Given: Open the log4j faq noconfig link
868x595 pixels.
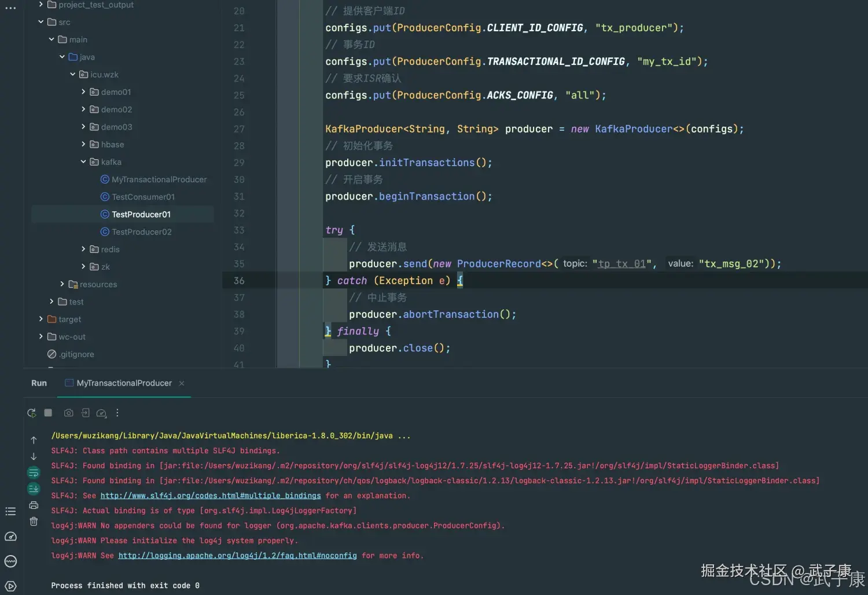Looking at the screenshot, I should (x=238, y=556).
